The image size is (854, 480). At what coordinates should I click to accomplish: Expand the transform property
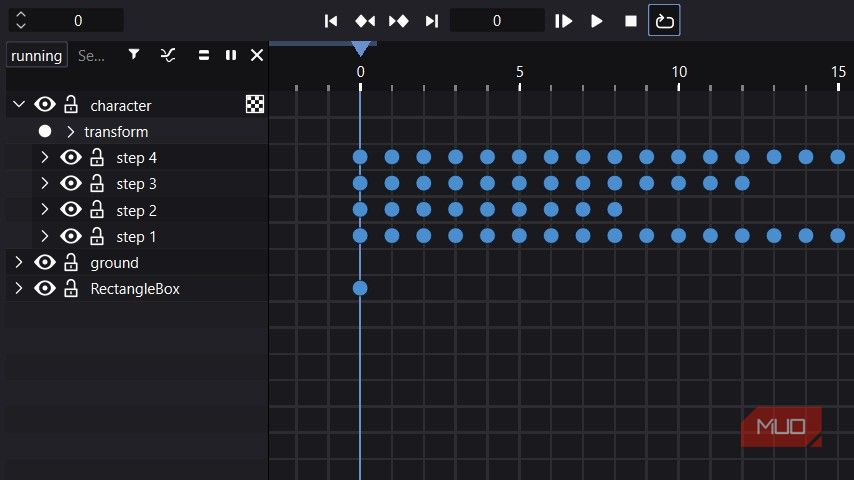(x=70, y=131)
